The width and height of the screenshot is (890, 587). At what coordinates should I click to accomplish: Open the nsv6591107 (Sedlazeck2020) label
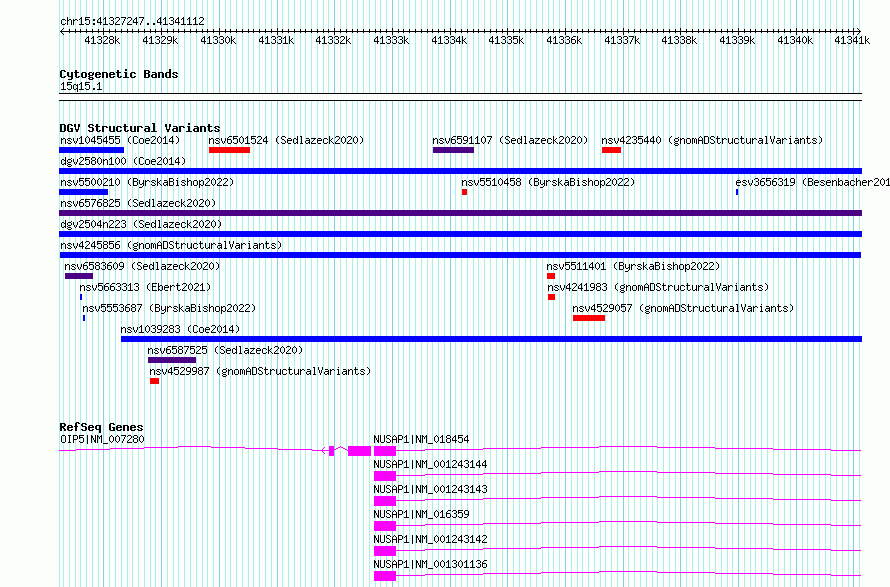click(510, 140)
